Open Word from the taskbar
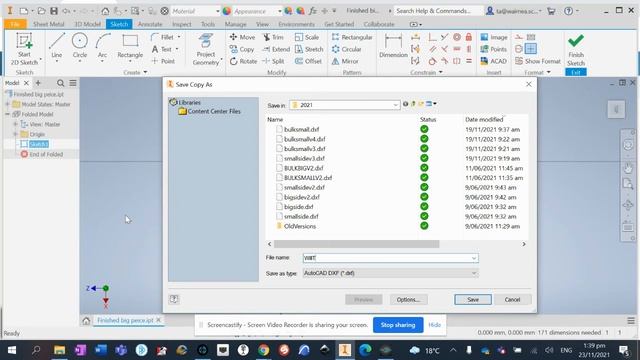 click(100, 350)
